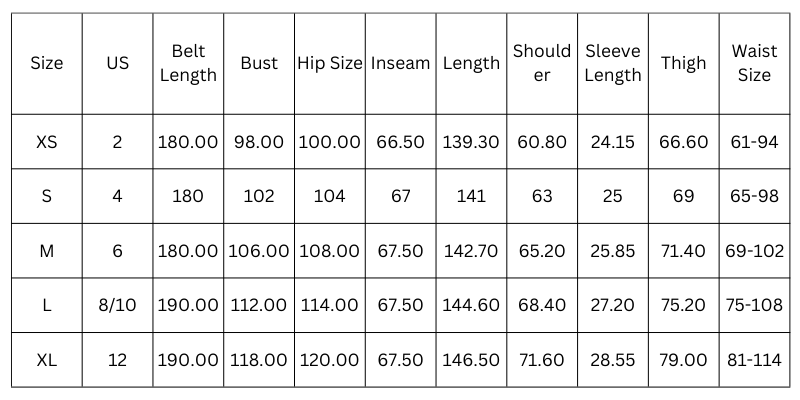This screenshot has height=400, width=800.
Task: Click the 8/10 US size cell
Action: 117,305
